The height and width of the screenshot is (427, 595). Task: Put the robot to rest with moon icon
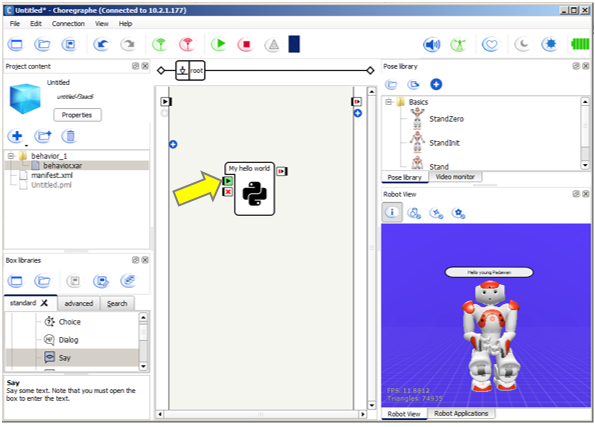point(523,45)
